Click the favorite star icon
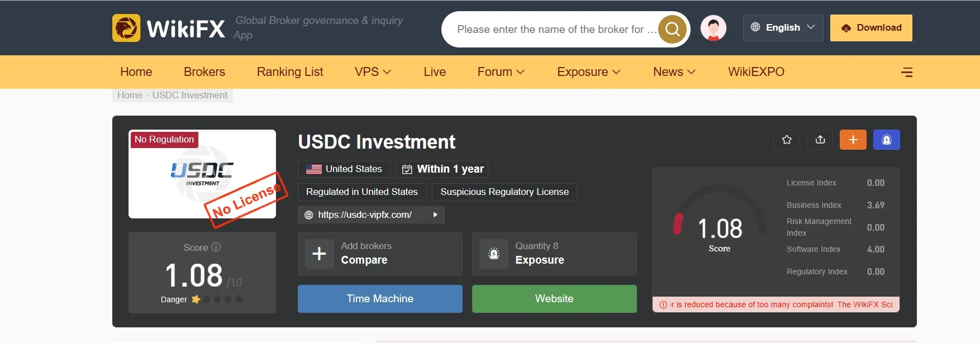 point(787,140)
